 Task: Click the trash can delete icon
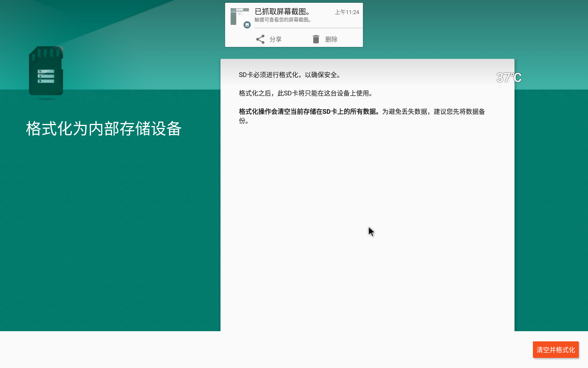coord(316,39)
